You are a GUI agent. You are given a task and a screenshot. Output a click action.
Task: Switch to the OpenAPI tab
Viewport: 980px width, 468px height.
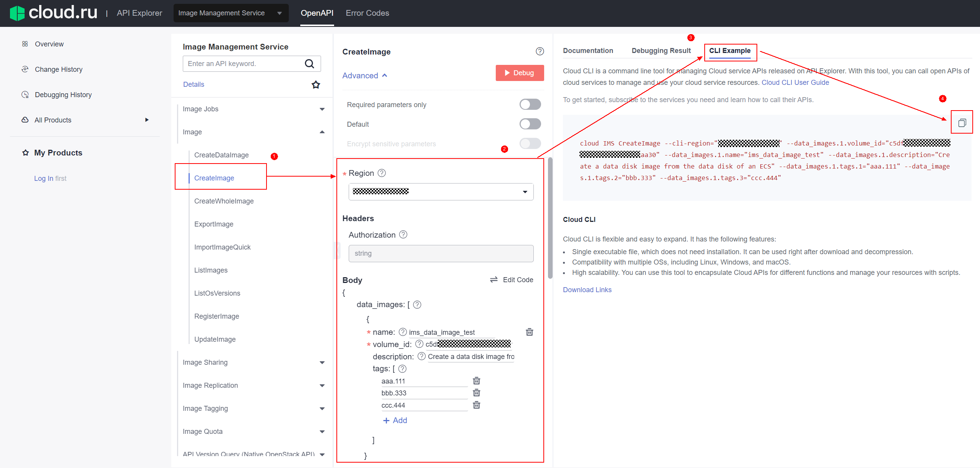[x=317, y=13]
